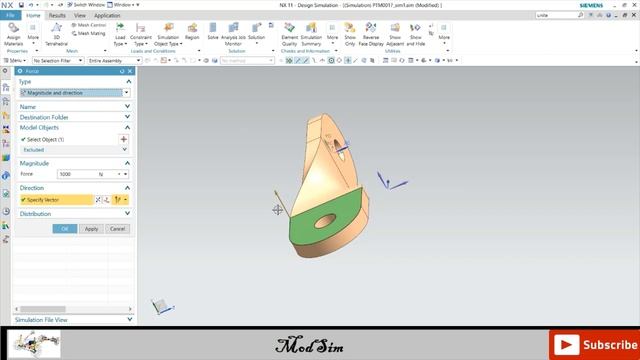Click Show and Hide utility
Viewport: 640px width, 360px height.
tap(416, 34)
